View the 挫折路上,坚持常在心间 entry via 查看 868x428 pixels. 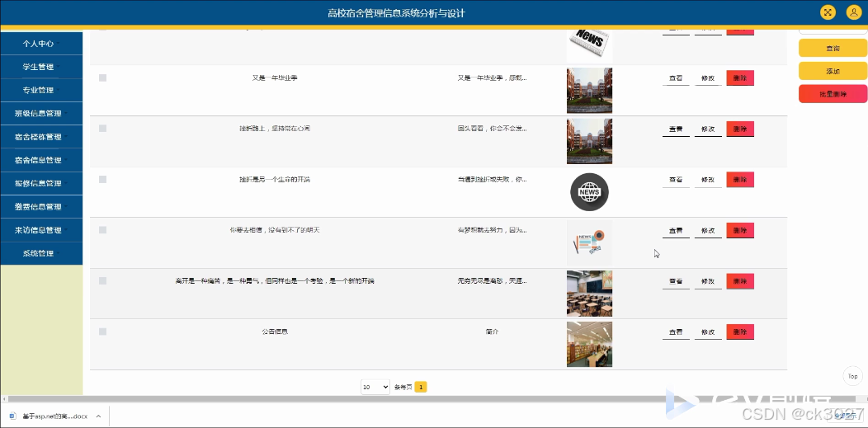676,129
